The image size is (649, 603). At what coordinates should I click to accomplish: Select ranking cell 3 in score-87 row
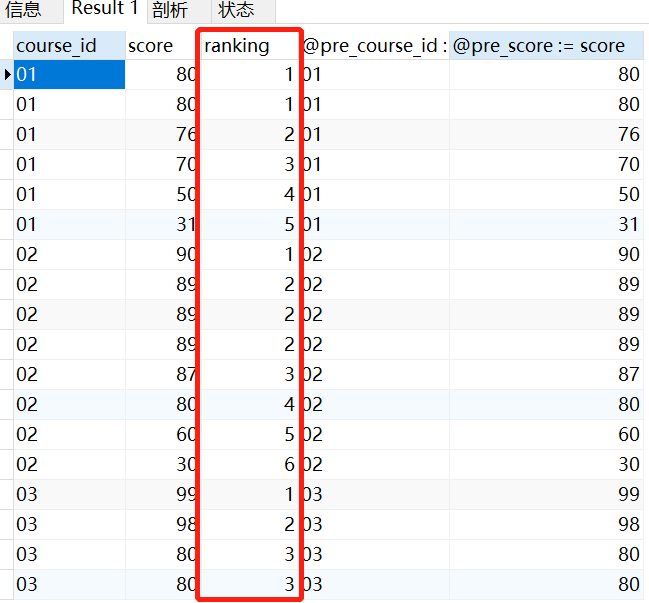250,375
